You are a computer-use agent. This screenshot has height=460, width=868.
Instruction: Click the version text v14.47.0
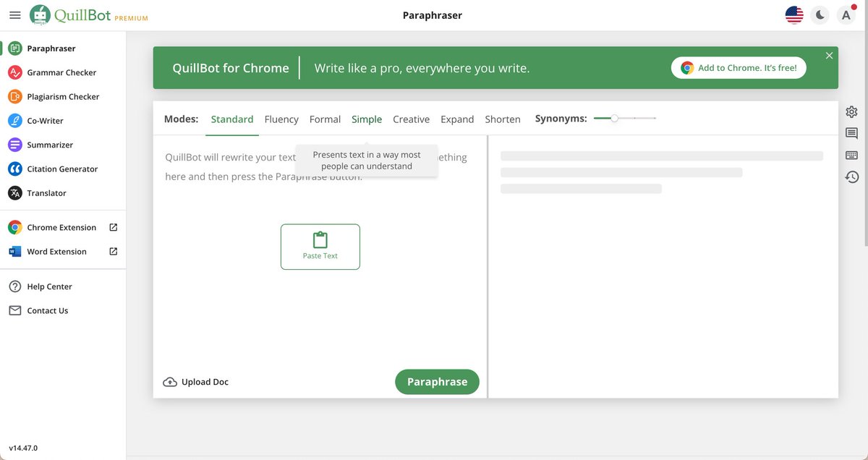[x=23, y=448]
